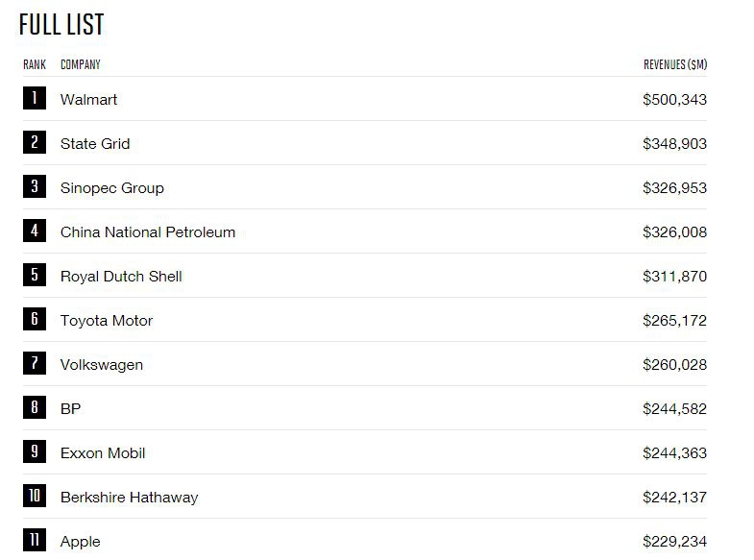Screen dimensions: 754x560
Task: Open State Grid company page
Action: [95, 144]
